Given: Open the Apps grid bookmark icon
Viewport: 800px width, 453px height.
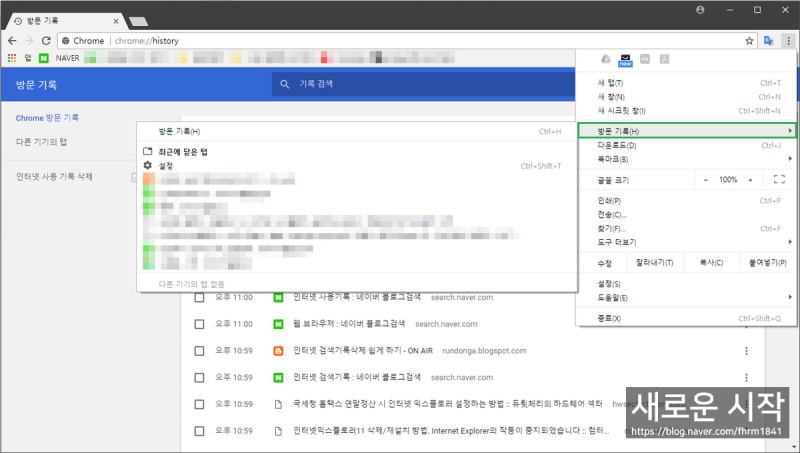Looking at the screenshot, I should tap(12, 58).
